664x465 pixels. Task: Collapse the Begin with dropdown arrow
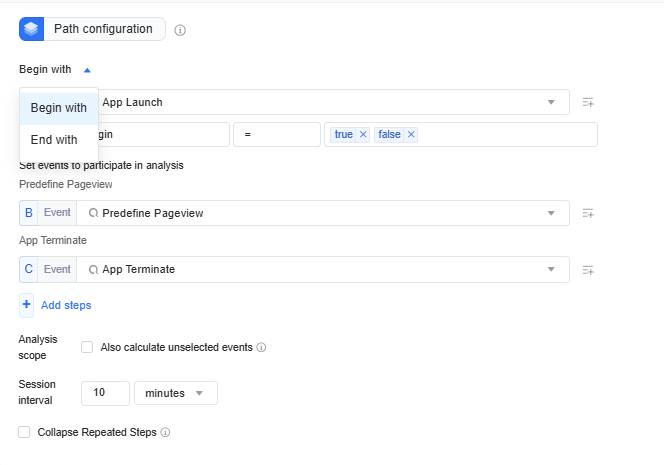coord(87,70)
